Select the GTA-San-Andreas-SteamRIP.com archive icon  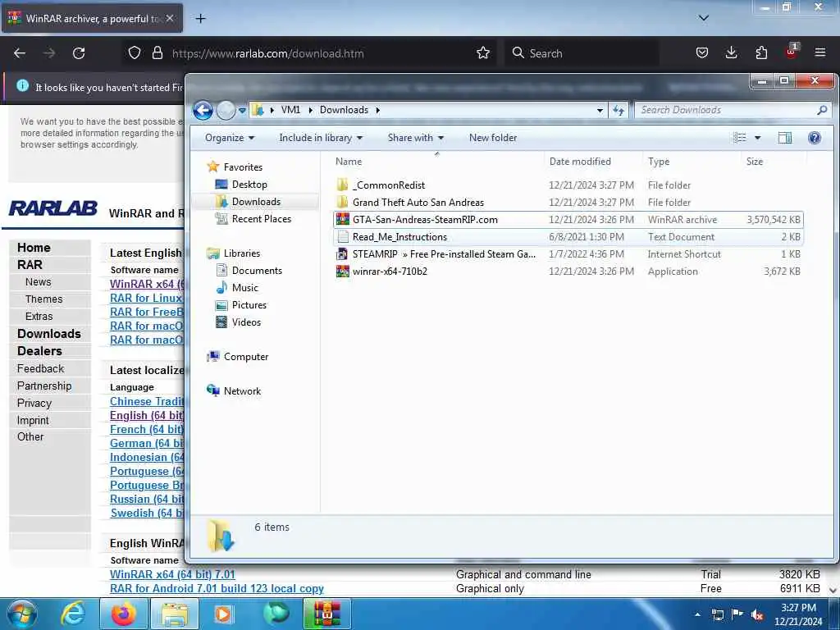coord(342,220)
